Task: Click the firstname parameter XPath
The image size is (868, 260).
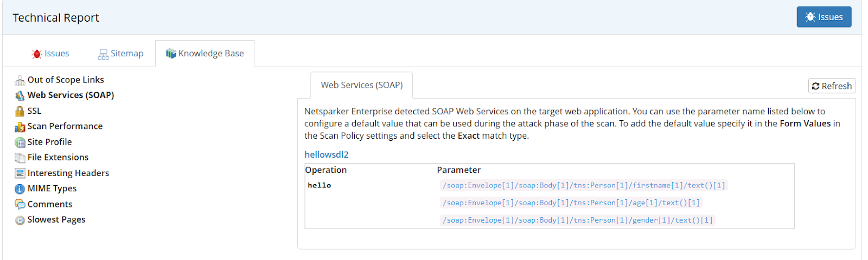Action: tap(583, 185)
